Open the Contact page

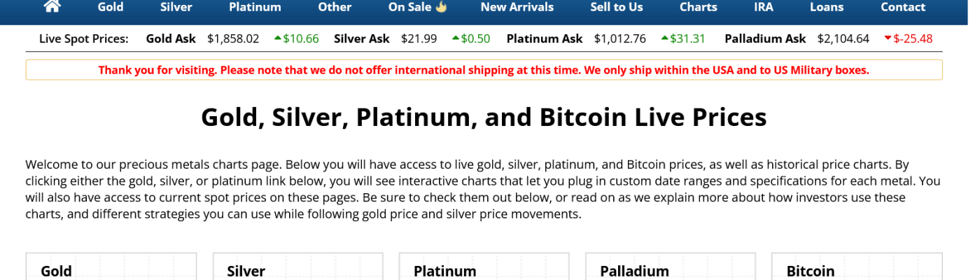pyautogui.click(x=902, y=7)
